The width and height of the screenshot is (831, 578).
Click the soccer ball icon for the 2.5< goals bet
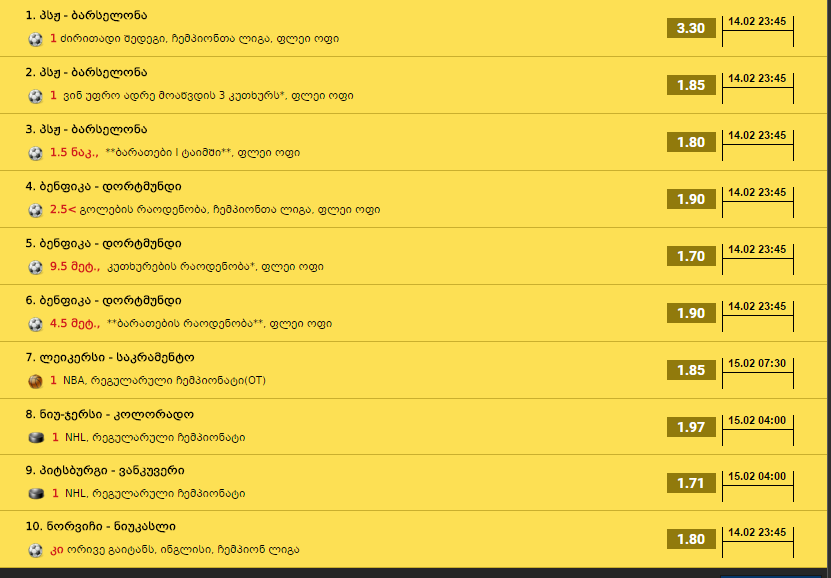pyautogui.click(x=36, y=210)
